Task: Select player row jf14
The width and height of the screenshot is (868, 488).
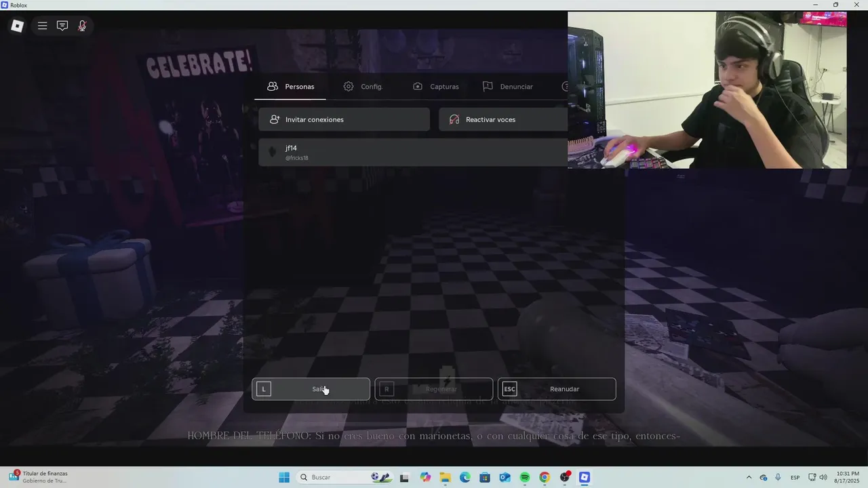Action: pyautogui.click(x=413, y=152)
